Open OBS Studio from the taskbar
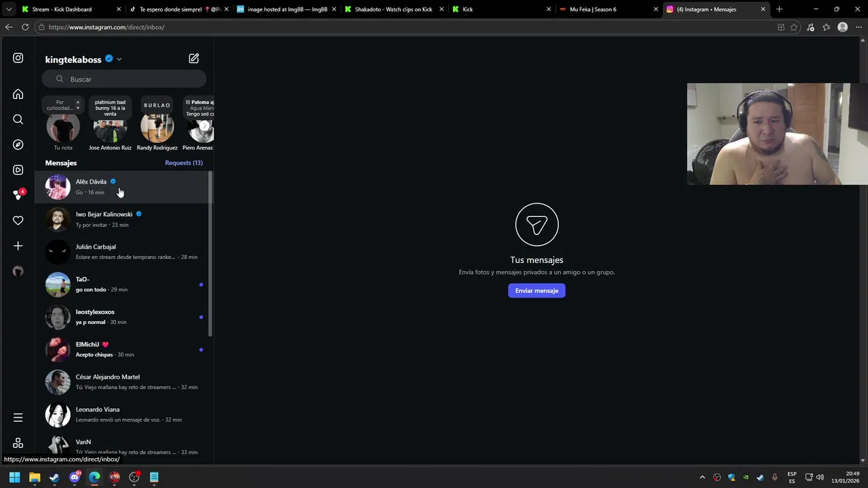 point(134,477)
